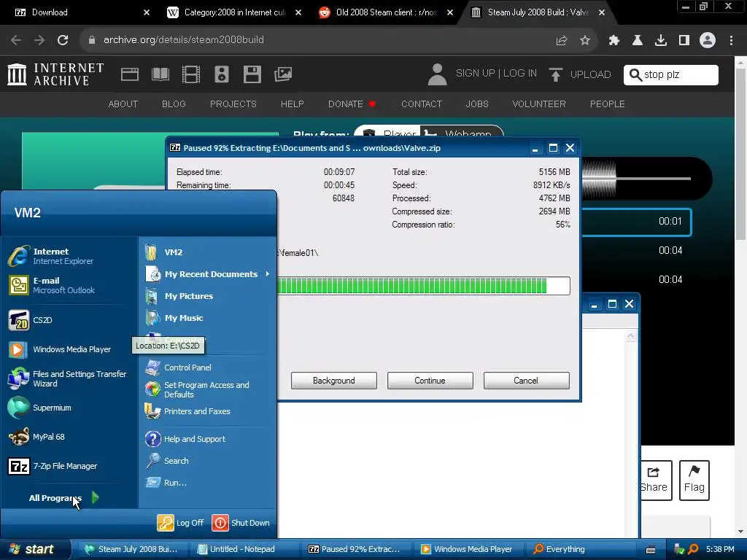The height and width of the screenshot is (560, 747).
Task: Open the ABOUT menu item
Action: point(123,104)
